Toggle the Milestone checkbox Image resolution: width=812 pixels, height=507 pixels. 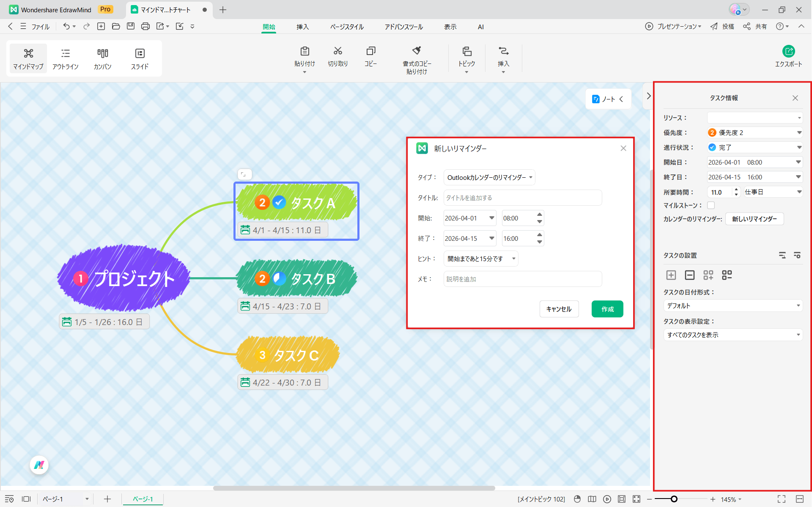pyautogui.click(x=711, y=205)
